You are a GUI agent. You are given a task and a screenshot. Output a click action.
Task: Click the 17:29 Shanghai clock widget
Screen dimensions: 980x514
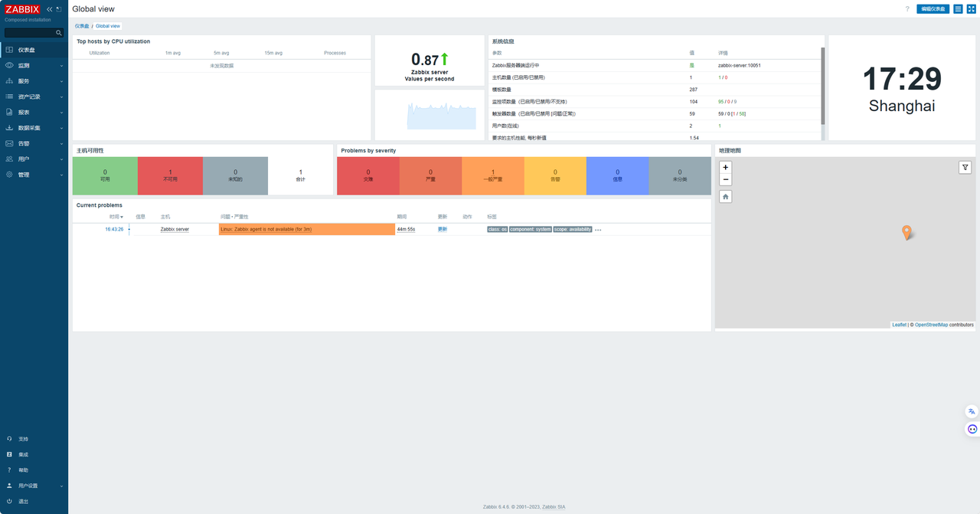[x=902, y=88]
